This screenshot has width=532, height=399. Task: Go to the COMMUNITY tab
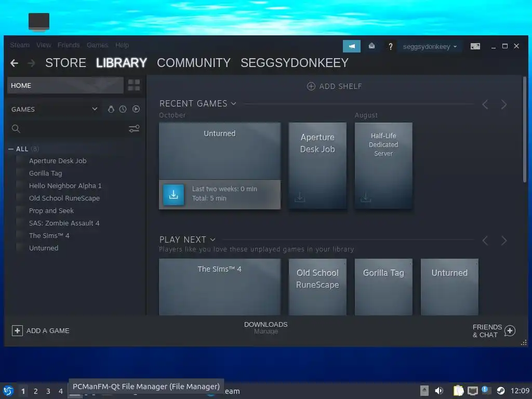click(194, 63)
